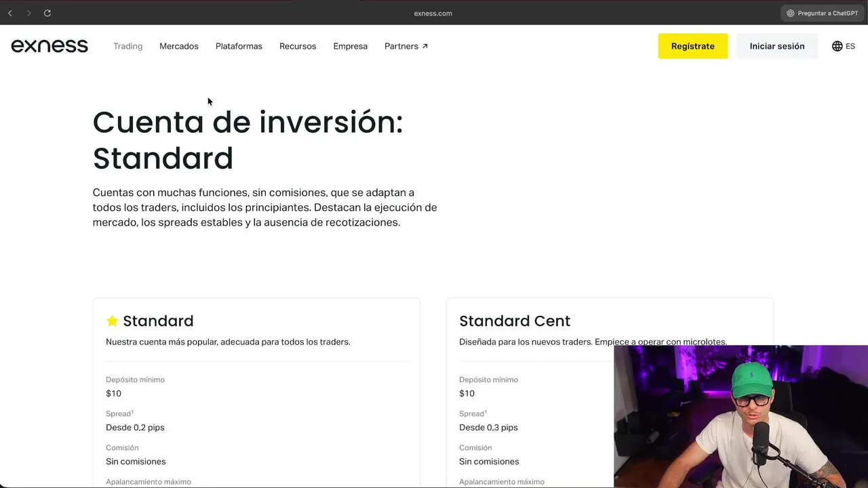Click the Standard Cent card title
The width and height of the screenshot is (868, 488).
[x=515, y=321]
